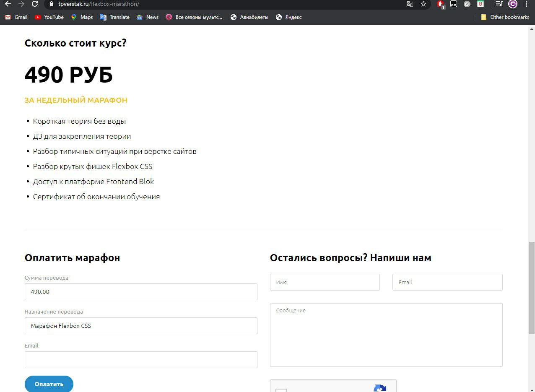Click the heading Сколько стоит курс?
Viewport: 535px width, 392px height.
tap(75, 43)
